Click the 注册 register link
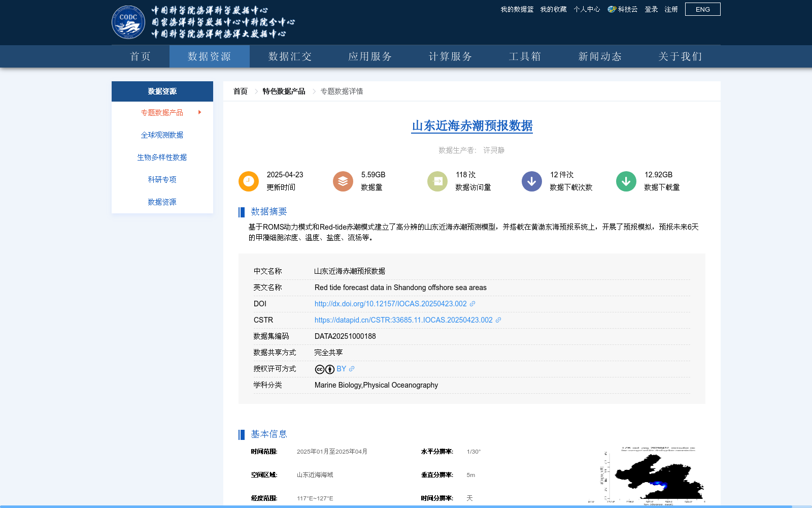This screenshot has height=508, width=812. [x=671, y=9]
